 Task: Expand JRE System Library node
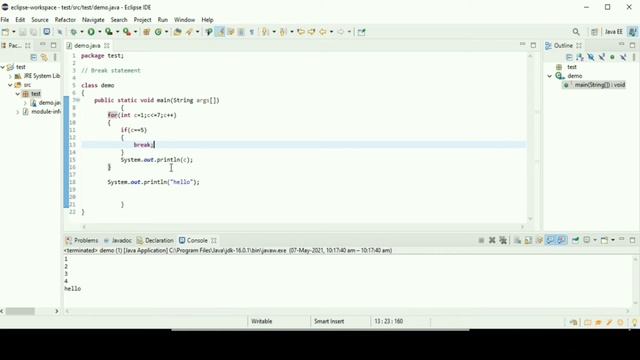(x=10, y=76)
